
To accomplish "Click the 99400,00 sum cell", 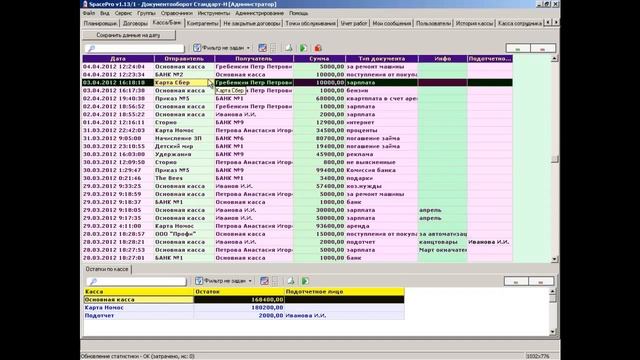I will click(319, 170).
